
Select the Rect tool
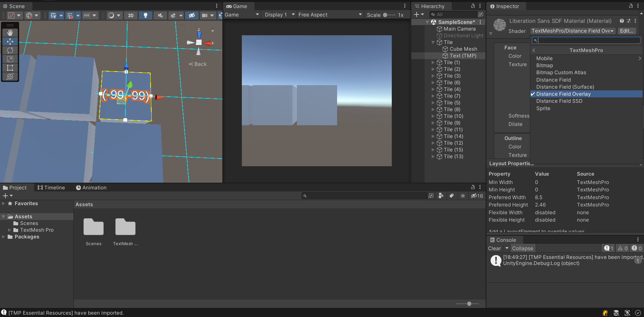[x=10, y=68]
